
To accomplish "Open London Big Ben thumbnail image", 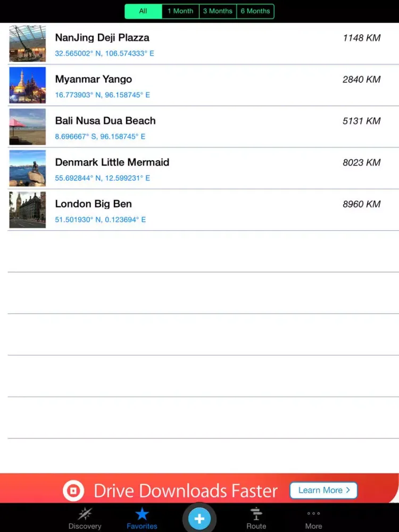I will (28, 210).
